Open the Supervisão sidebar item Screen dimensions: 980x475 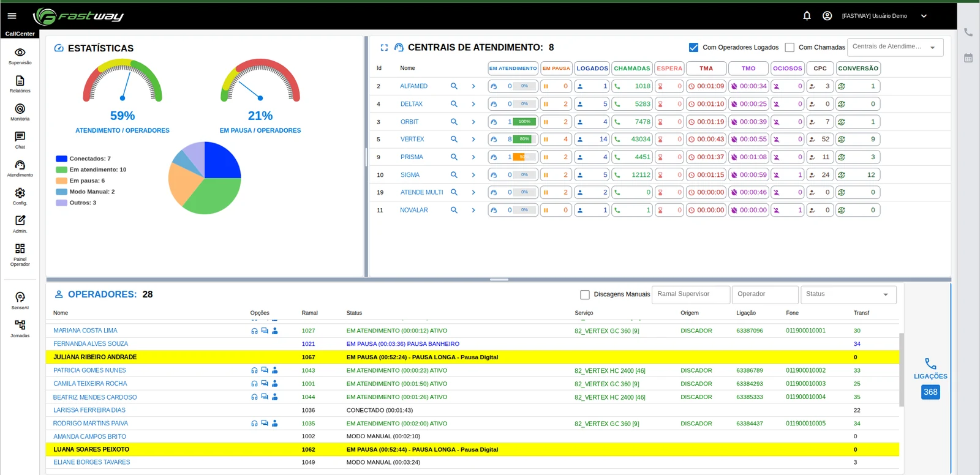20,56
